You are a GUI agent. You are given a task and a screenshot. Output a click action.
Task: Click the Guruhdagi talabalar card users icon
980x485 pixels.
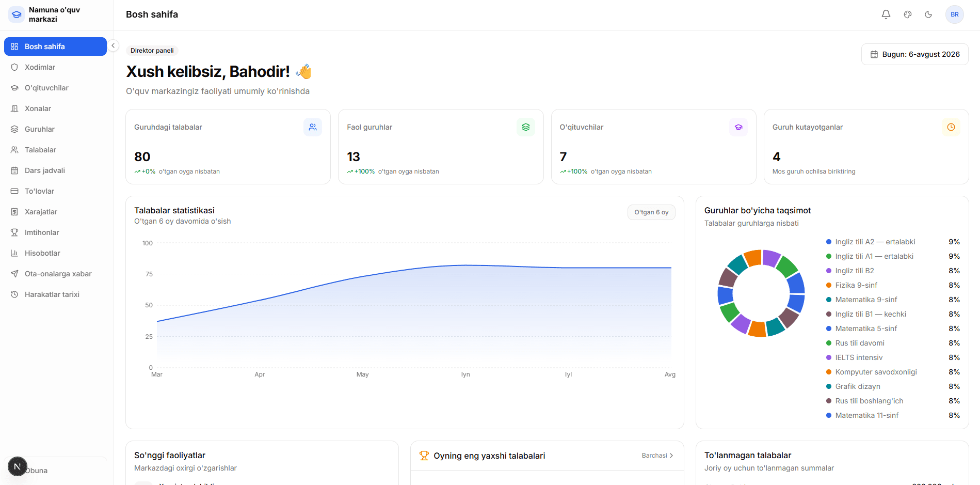coord(313,127)
